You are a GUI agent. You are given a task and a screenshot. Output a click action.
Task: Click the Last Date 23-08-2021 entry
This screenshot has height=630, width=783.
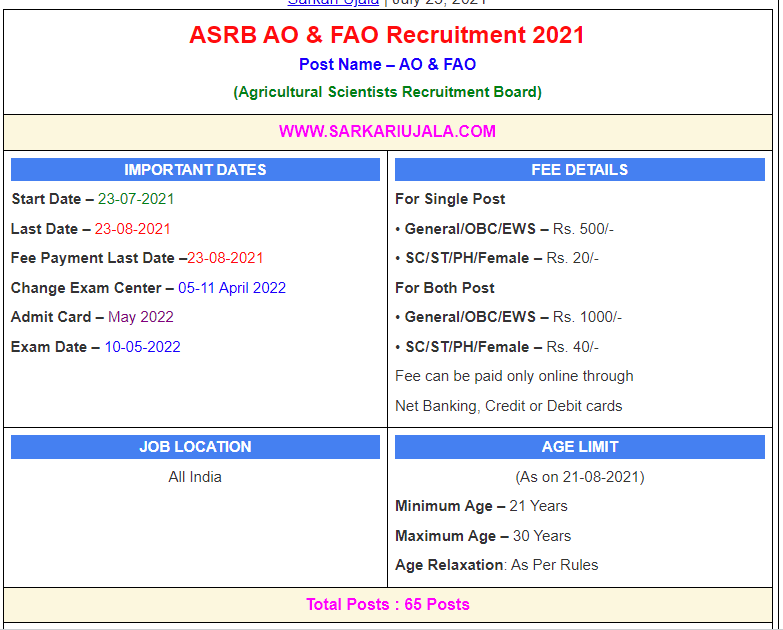(x=91, y=229)
